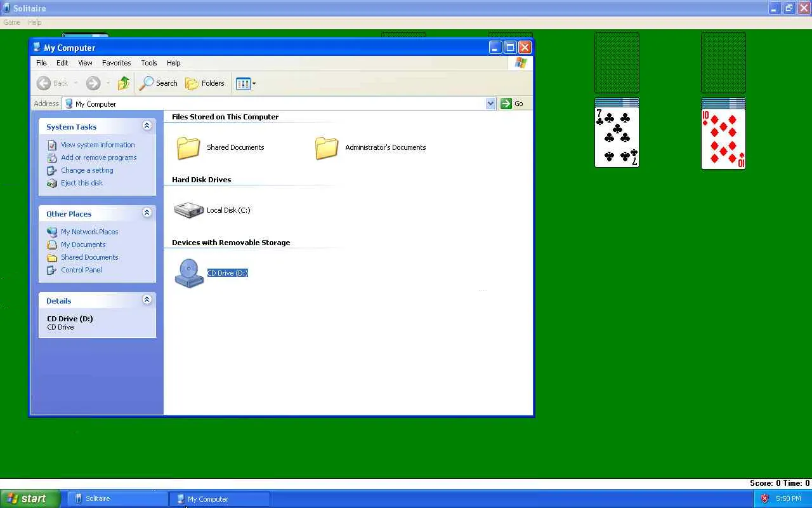Select the 10 of diamonds card

coord(723,138)
